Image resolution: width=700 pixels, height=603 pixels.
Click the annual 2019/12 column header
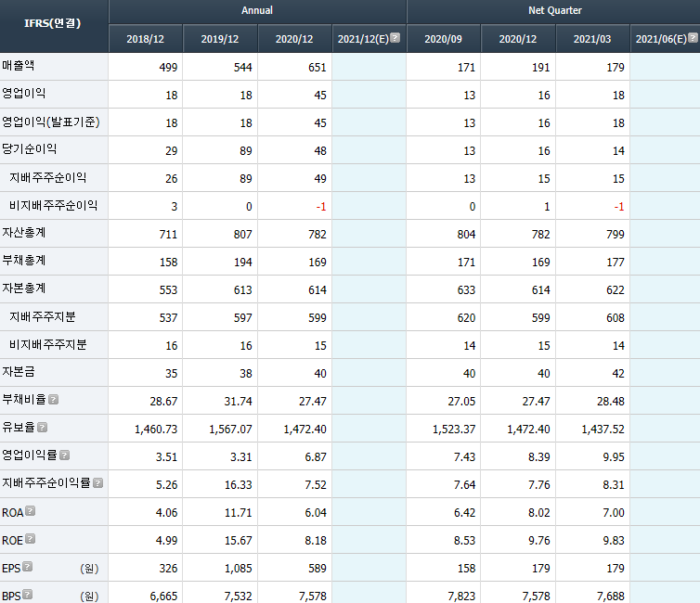220,39
